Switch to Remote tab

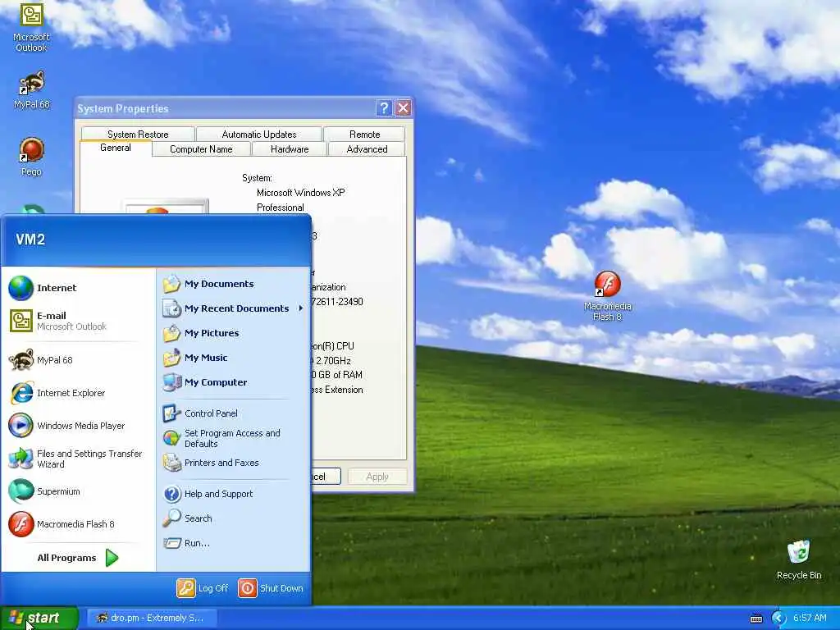(x=364, y=134)
